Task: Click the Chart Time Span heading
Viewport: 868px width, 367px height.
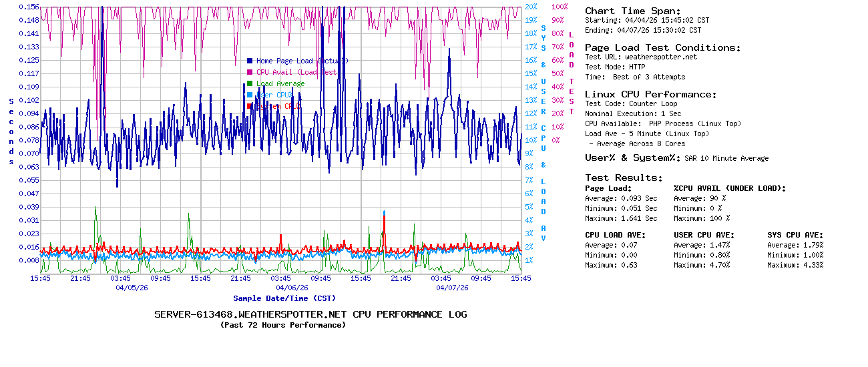Action: pos(632,11)
